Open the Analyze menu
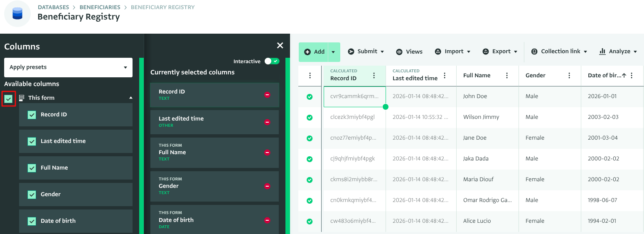 point(618,52)
